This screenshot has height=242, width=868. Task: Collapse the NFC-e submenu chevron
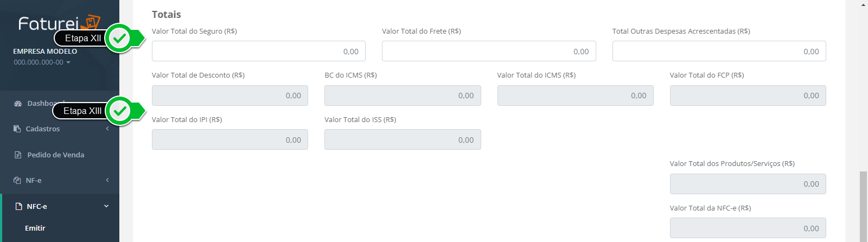point(106,206)
